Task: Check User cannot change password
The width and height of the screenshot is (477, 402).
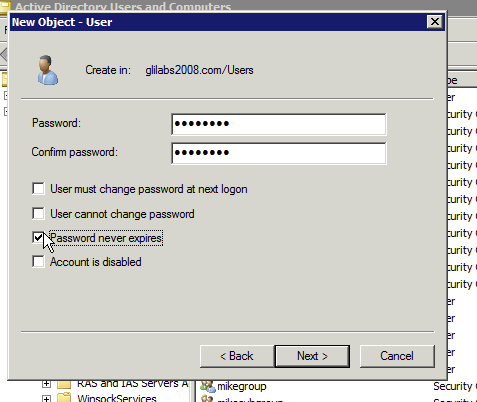Action: click(38, 213)
